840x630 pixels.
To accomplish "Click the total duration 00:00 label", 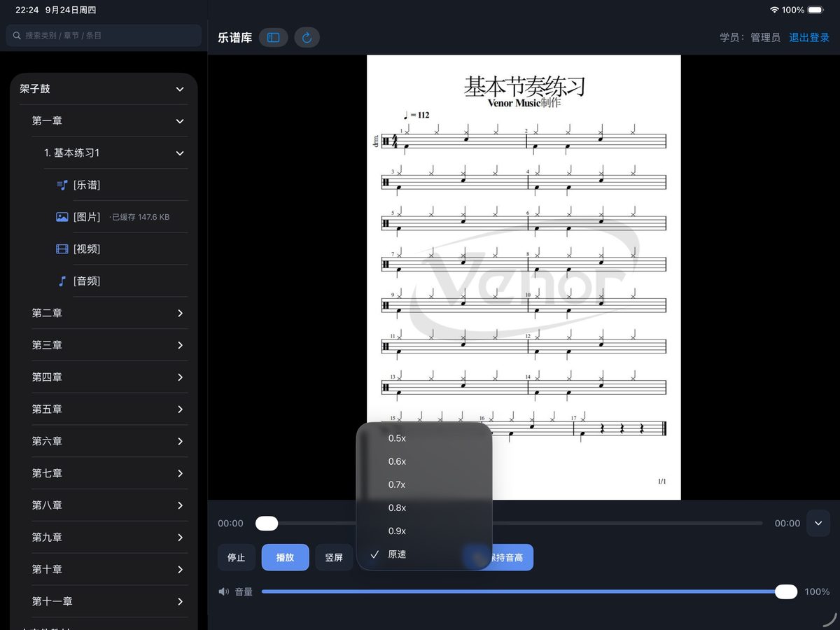I will point(787,524).
